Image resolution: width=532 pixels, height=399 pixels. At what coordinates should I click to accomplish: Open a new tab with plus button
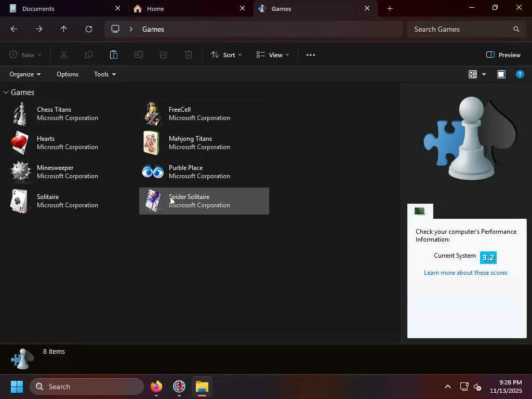coord(390,8)
